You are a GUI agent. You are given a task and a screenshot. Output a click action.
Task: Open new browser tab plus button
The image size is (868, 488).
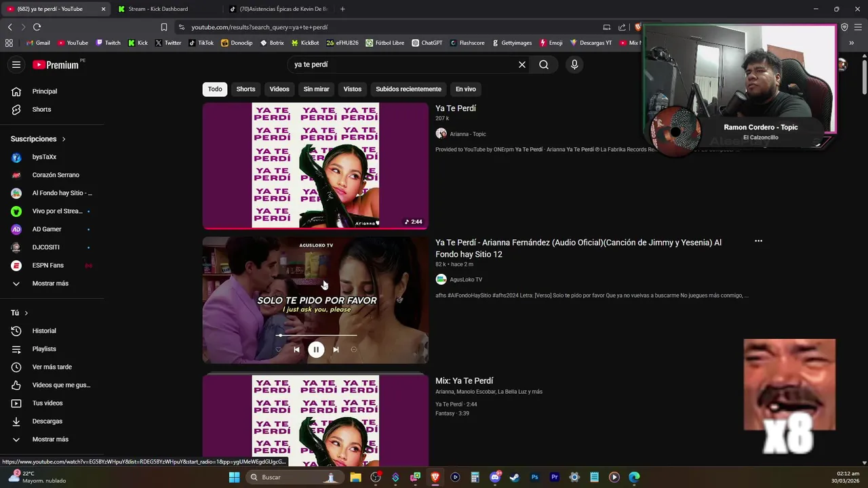coord(342,9)
